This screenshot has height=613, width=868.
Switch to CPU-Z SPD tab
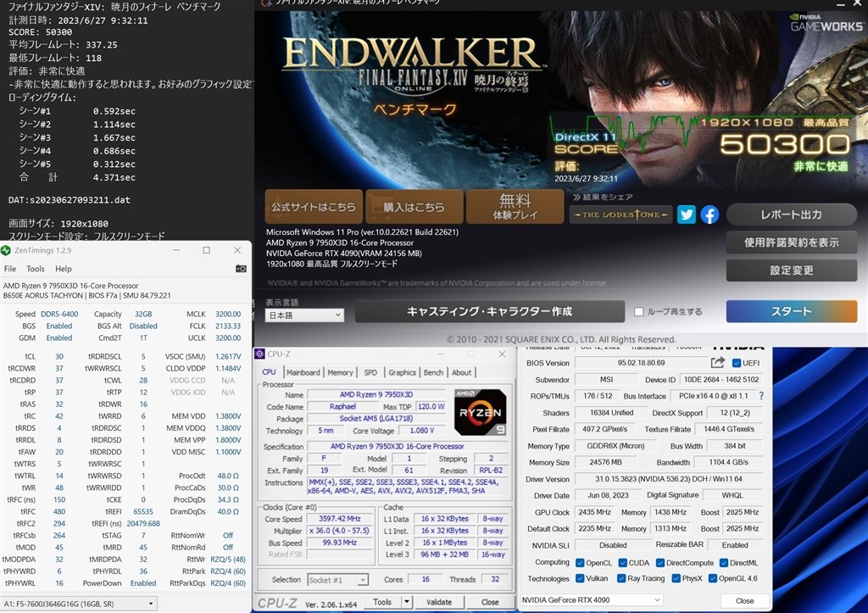[x=370, y=372]
